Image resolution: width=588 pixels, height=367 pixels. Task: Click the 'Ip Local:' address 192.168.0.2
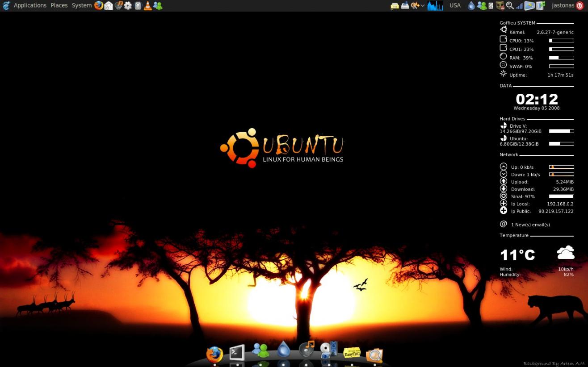pyautogui.click(x=560, y=204)
